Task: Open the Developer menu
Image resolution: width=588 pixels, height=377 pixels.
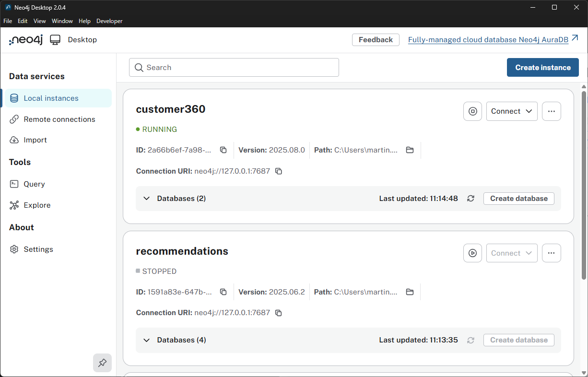Action: click(109, 21)
